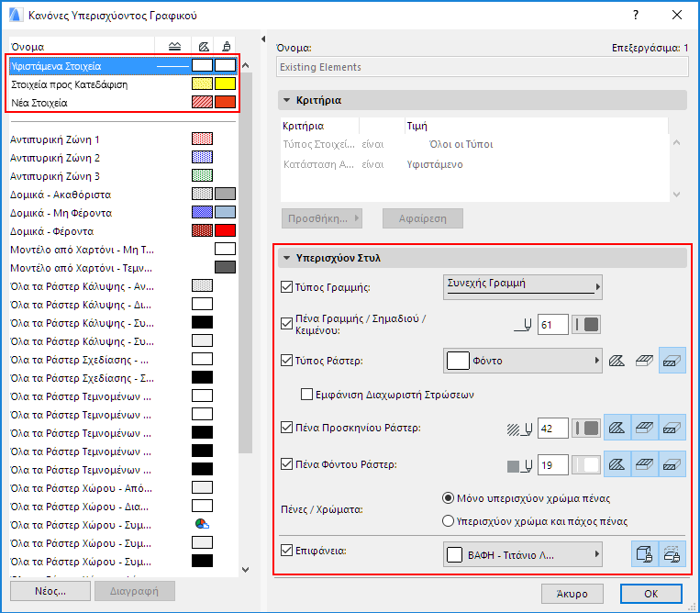Uncheck the Επιφάνεια checkbox

pos(286,551)
